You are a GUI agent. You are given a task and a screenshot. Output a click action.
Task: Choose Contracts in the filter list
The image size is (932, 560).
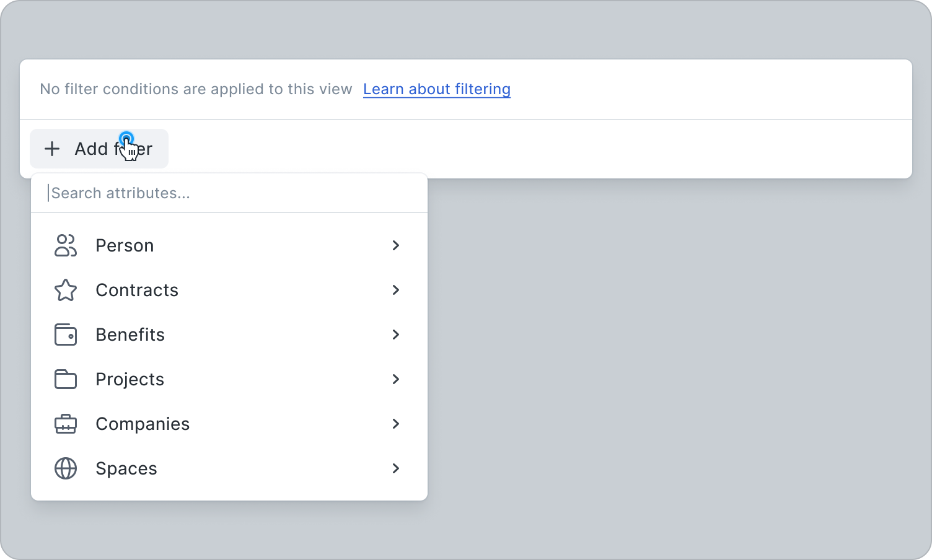(x=137, y=290)
